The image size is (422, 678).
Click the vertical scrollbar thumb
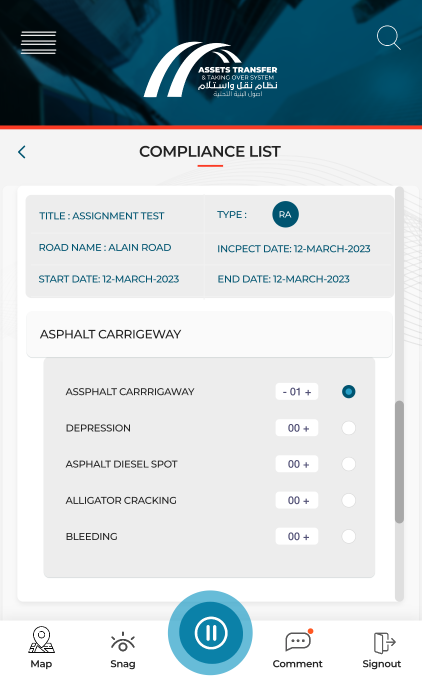coord(400,462)
